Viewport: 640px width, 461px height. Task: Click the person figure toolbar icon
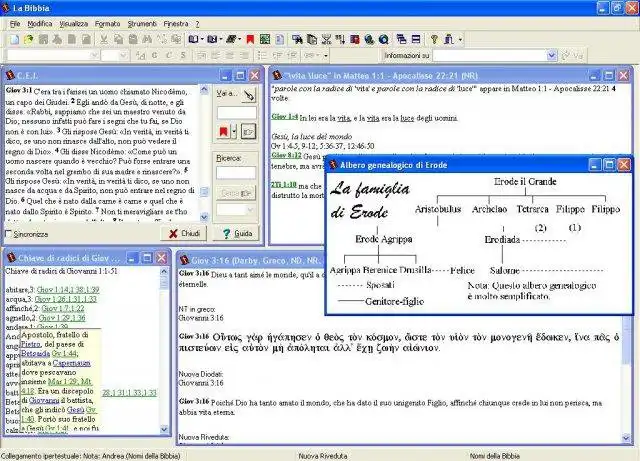click(x=449, y=39)
